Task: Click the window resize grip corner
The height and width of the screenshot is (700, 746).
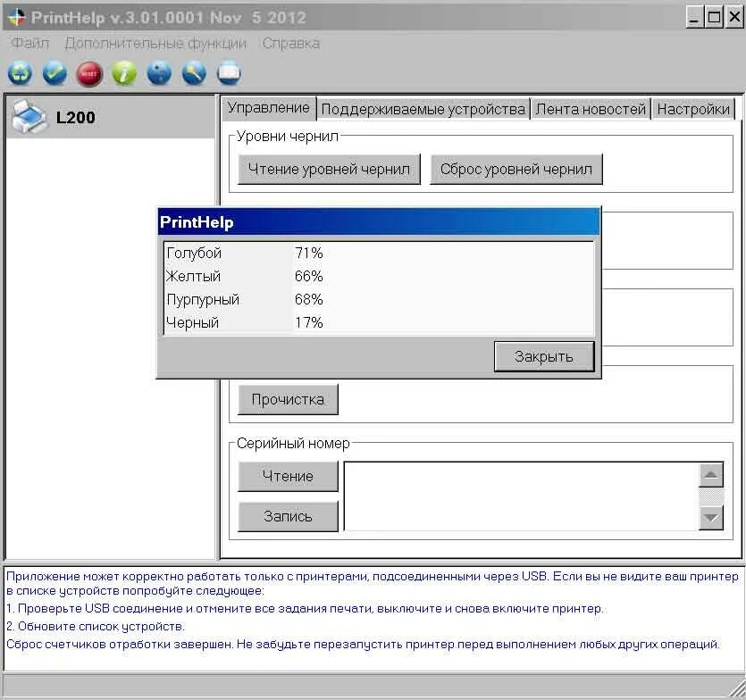Action: click(736, 688)
